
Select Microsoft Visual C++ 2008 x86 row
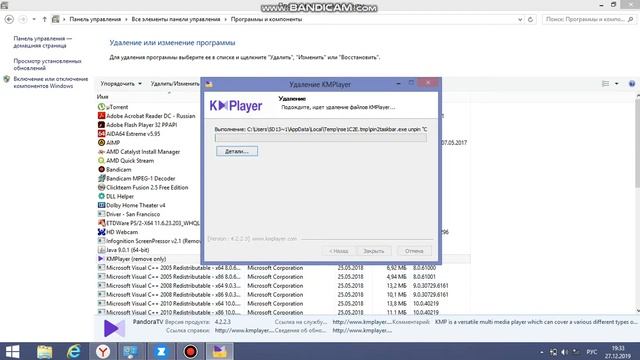click(284, 295)
